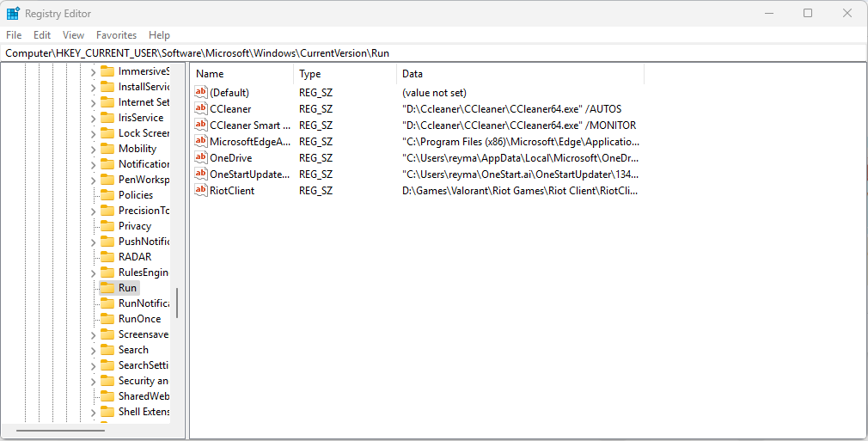Viewport: 868px width, 441px height.
Task: Open the View menu
Action: point(73,35)
